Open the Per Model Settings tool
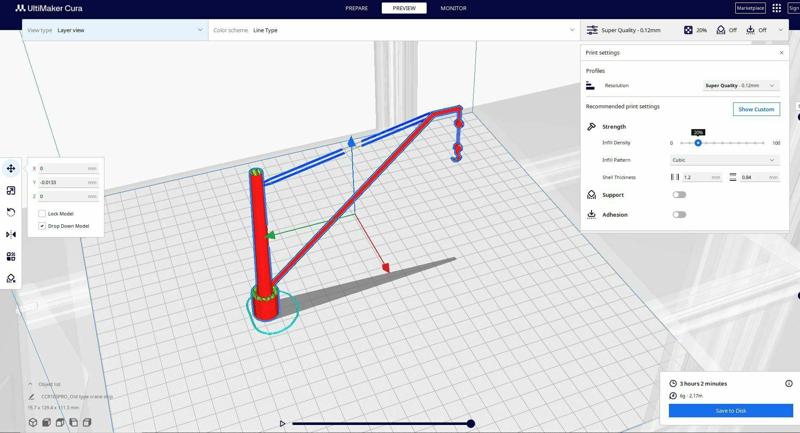 point(11,257)
